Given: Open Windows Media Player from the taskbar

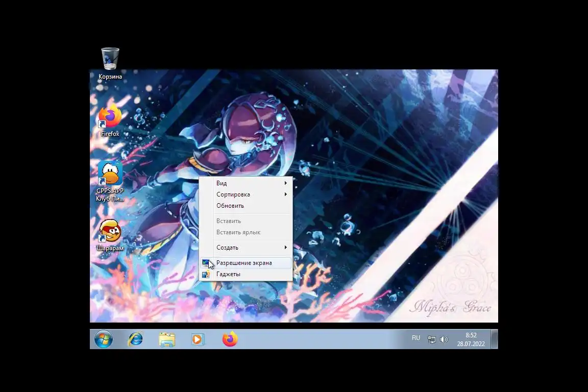Looking at the screenshot, I should 198,339.
